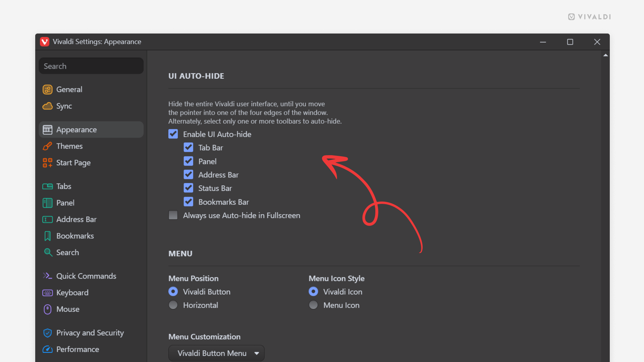Go to Performance settings

91,349
